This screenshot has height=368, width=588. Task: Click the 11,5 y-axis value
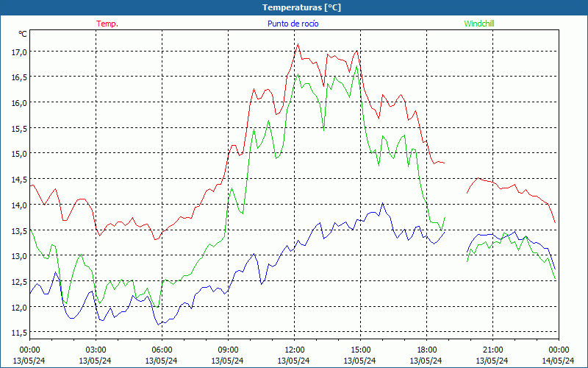point(19,333)
